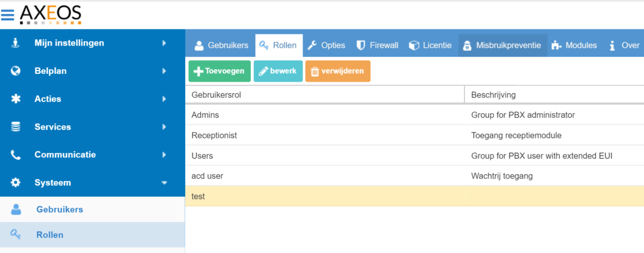Open the Misbruikpreventie tab

502,46
